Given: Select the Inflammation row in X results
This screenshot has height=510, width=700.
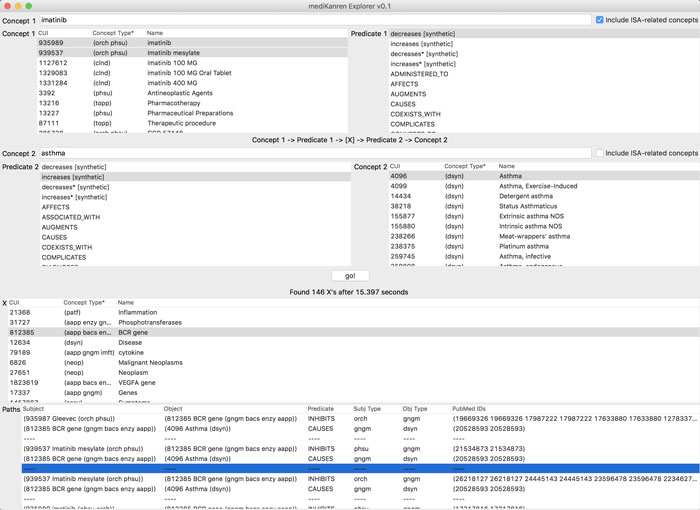Looking at the screenshot, I should (x=137, y=312).
